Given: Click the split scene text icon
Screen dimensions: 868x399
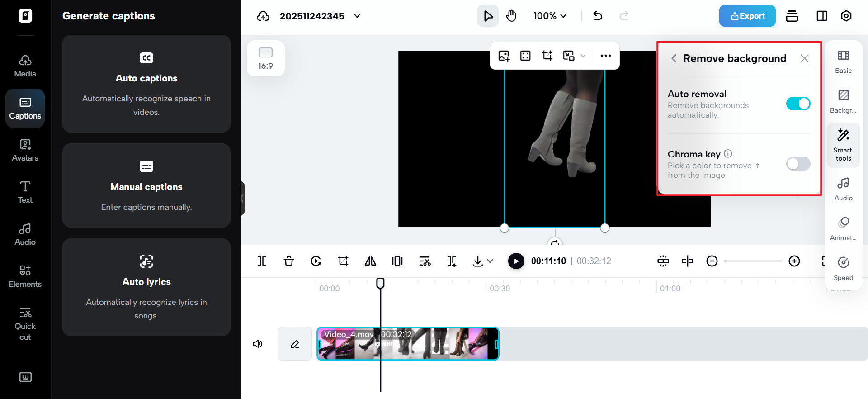Looking at the screenshot, I should pyautogui.click(x=452, y=261).
